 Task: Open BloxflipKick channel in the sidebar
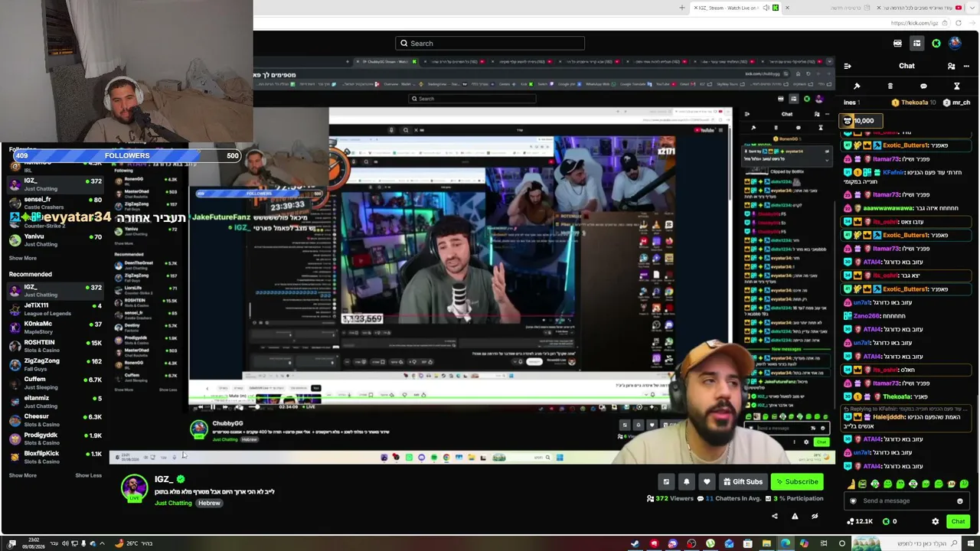tap(54, 457)
